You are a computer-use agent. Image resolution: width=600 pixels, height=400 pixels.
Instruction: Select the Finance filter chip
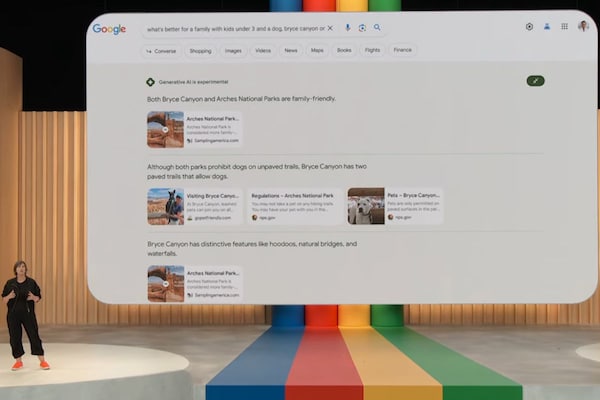(x=403, y=50)
